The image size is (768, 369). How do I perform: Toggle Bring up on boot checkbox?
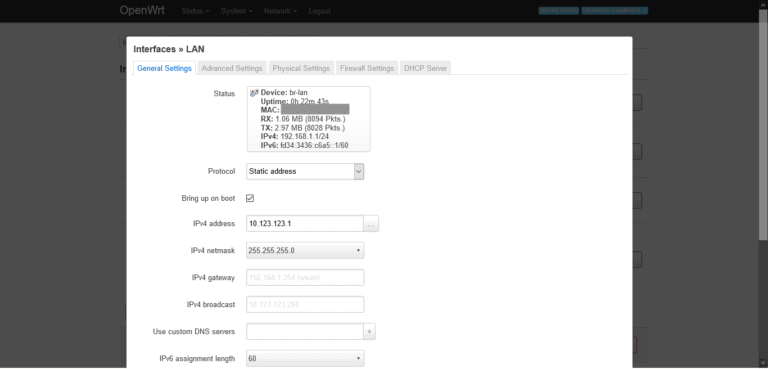pos(250,198)
